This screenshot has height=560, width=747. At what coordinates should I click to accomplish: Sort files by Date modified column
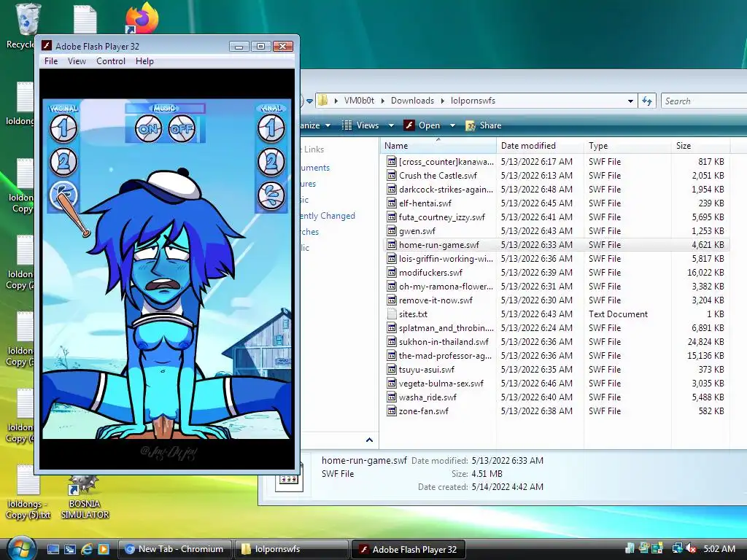click(x=541, y=146)
